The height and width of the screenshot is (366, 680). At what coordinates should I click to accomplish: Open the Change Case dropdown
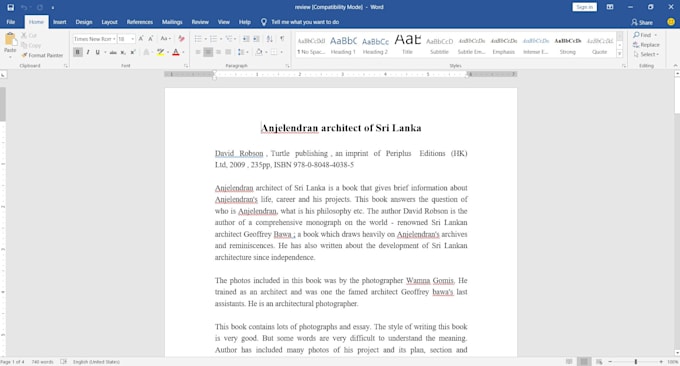pos(165,39)
